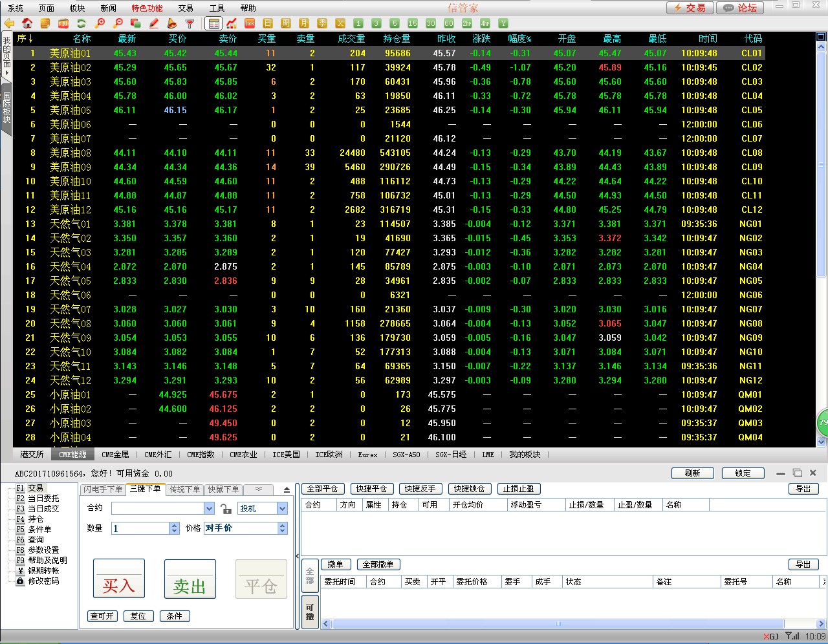Click the filter funnel icon
The height and width of the screenshot is (644, 828).
point(190,23)
